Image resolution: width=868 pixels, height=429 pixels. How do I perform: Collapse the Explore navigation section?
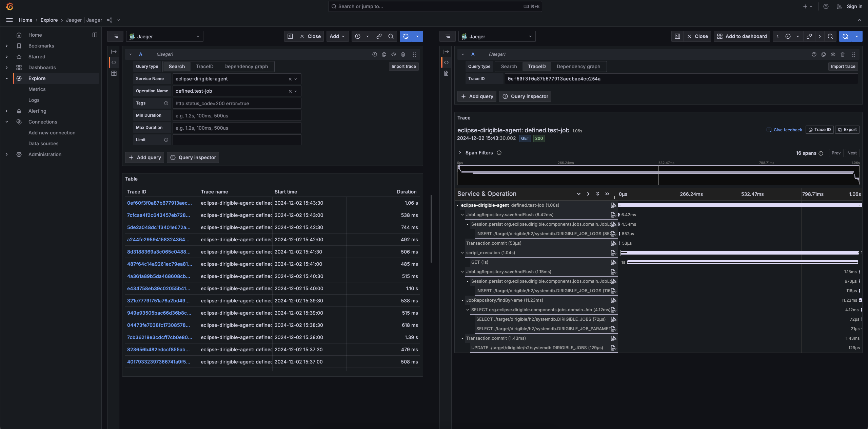coord(7,78)
